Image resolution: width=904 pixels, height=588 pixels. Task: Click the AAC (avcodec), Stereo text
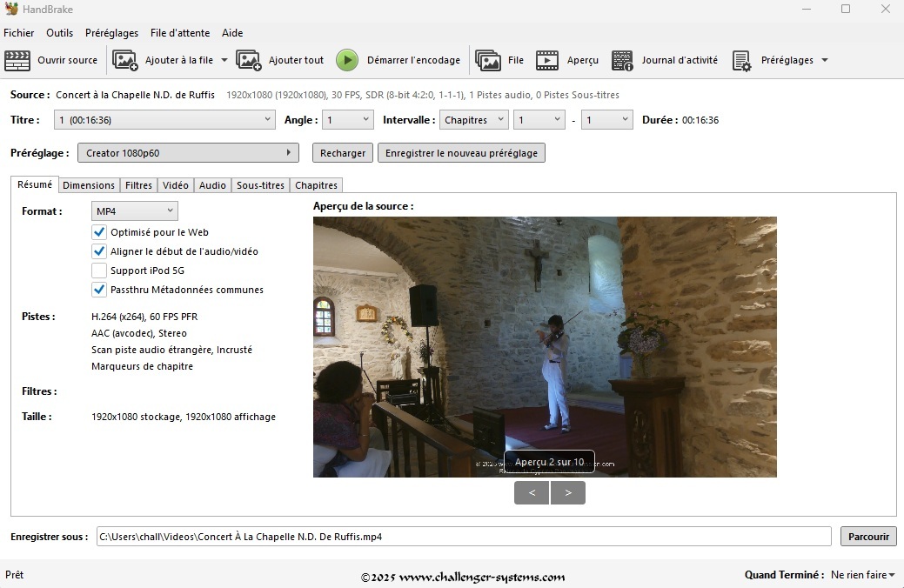(139, 333)
